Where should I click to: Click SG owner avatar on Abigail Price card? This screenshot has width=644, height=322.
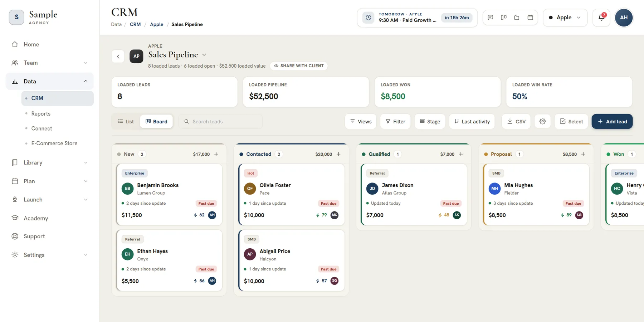[x=335, y=281]
